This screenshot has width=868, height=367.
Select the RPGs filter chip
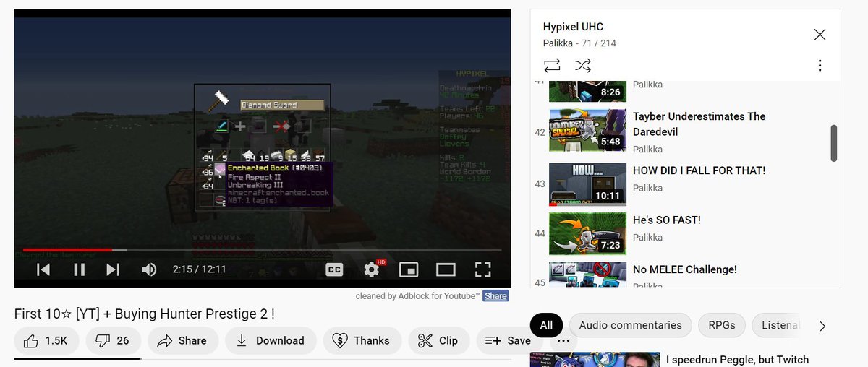721,325
